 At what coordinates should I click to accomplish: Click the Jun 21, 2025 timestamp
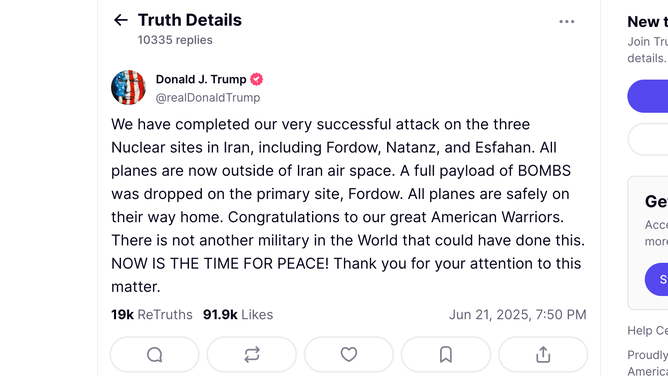[518, 315]
